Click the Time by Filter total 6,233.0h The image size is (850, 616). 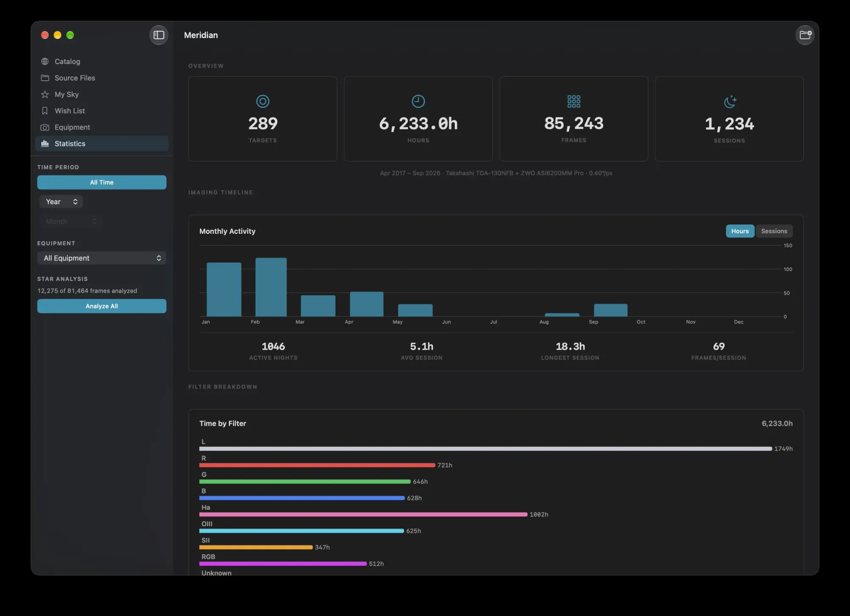coord(777,423)
